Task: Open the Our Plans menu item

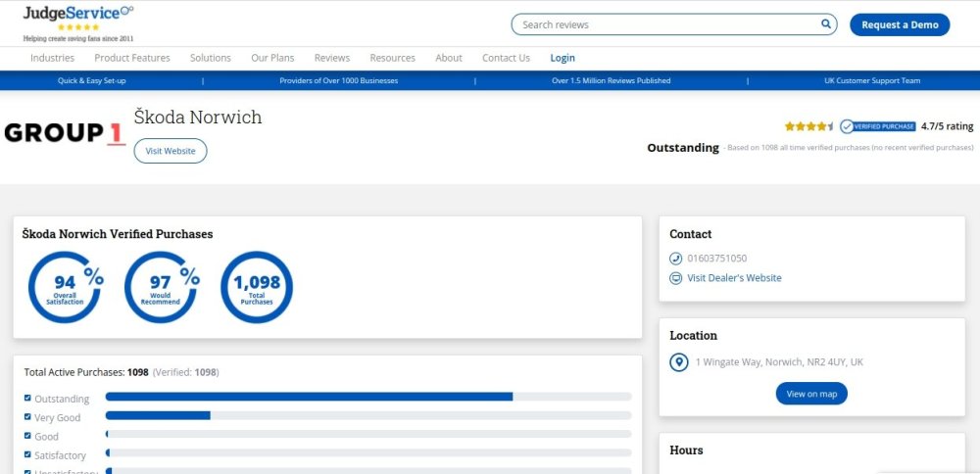Action: 272,58
